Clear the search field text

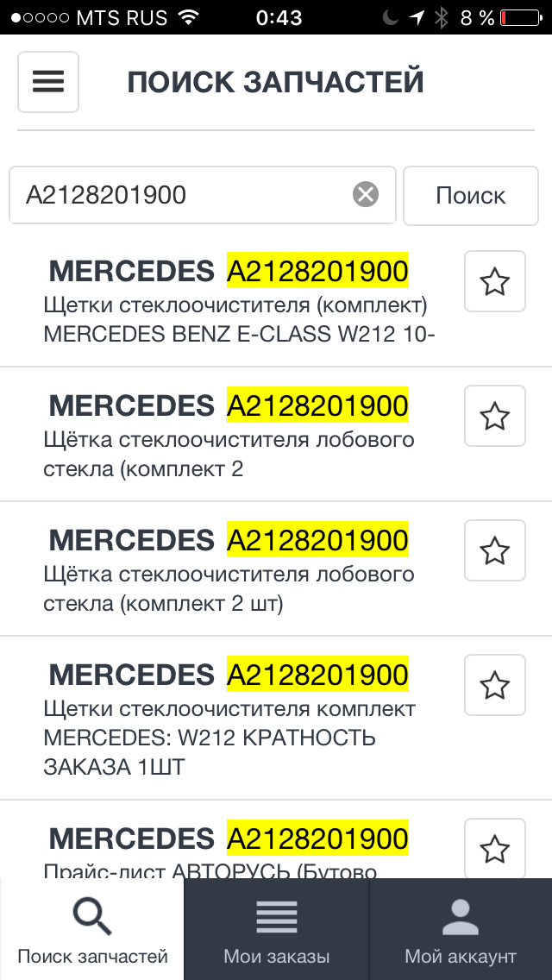[x=366, y=195]
